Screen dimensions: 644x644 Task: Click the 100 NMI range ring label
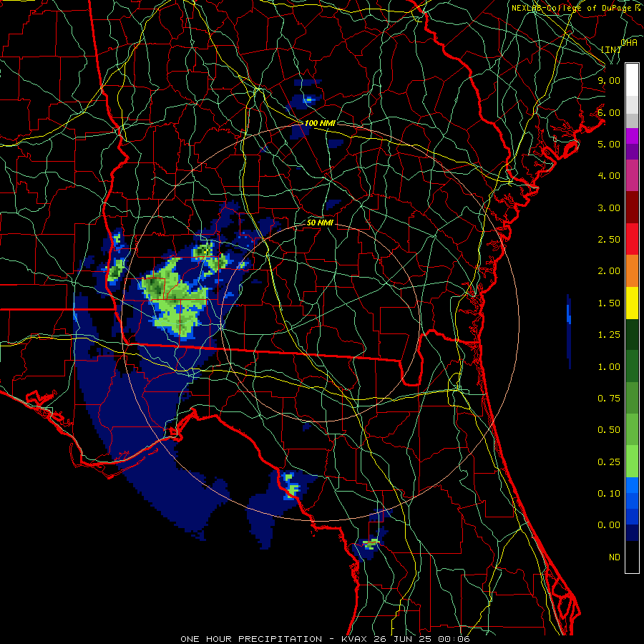coord(320,123)
